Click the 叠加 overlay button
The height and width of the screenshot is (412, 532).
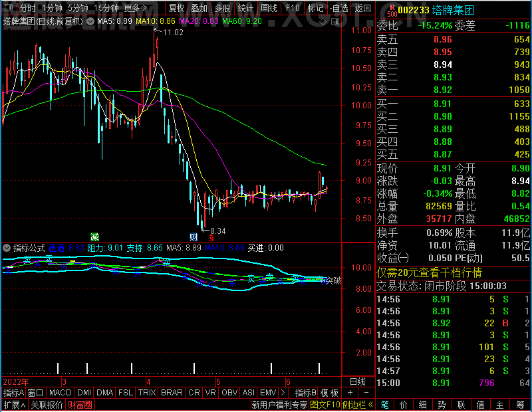[x=199, y=8]
